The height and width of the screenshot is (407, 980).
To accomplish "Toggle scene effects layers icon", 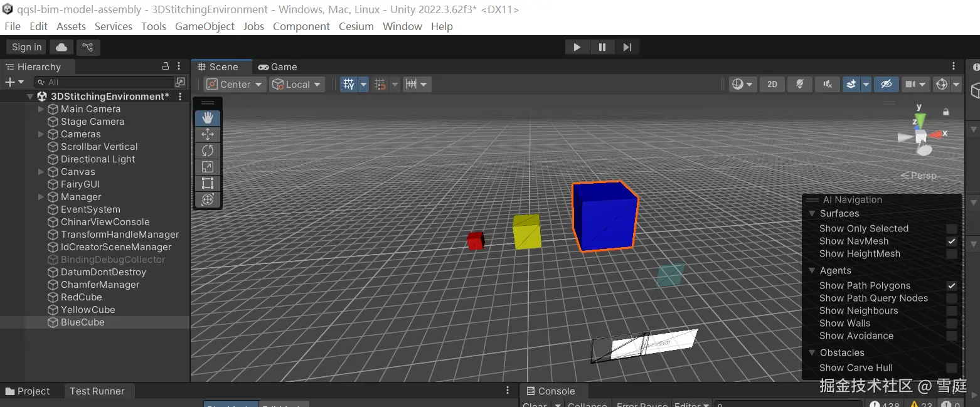I will pyautogui.click(x=851, y=84).
